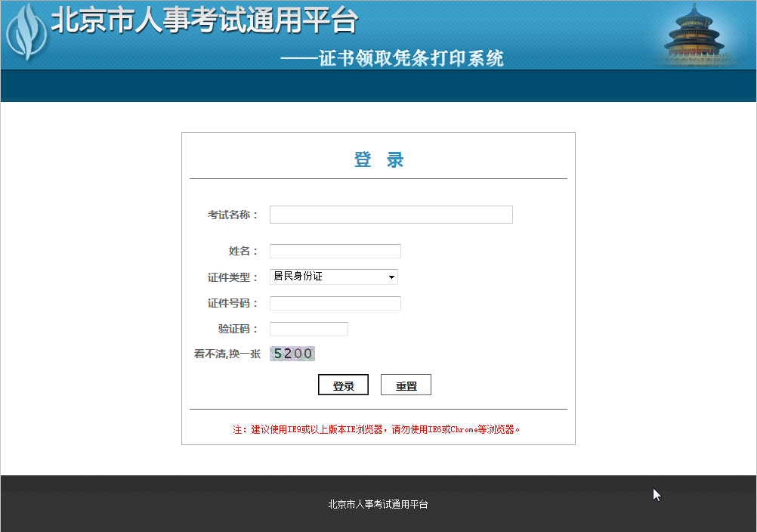Click the 验证码 verification code field
The height and width of the screenshot is (532, 757).
click(x=308, y=329)
